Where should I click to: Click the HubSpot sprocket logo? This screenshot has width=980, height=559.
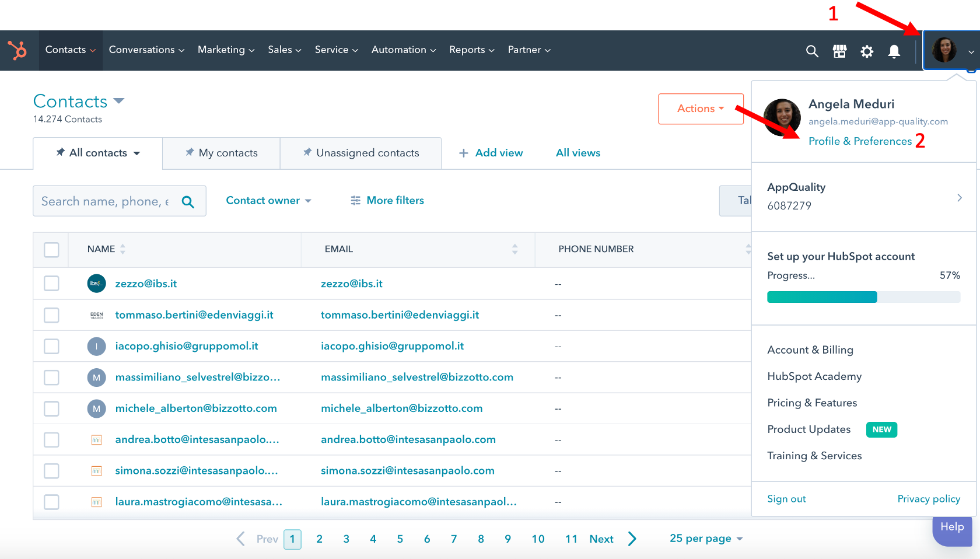[17, 50]
